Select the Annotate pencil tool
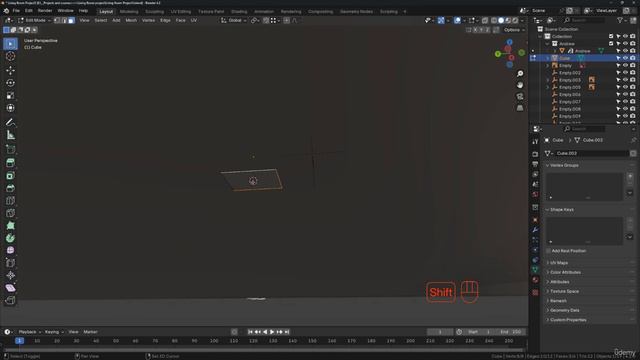 [10, 122]
